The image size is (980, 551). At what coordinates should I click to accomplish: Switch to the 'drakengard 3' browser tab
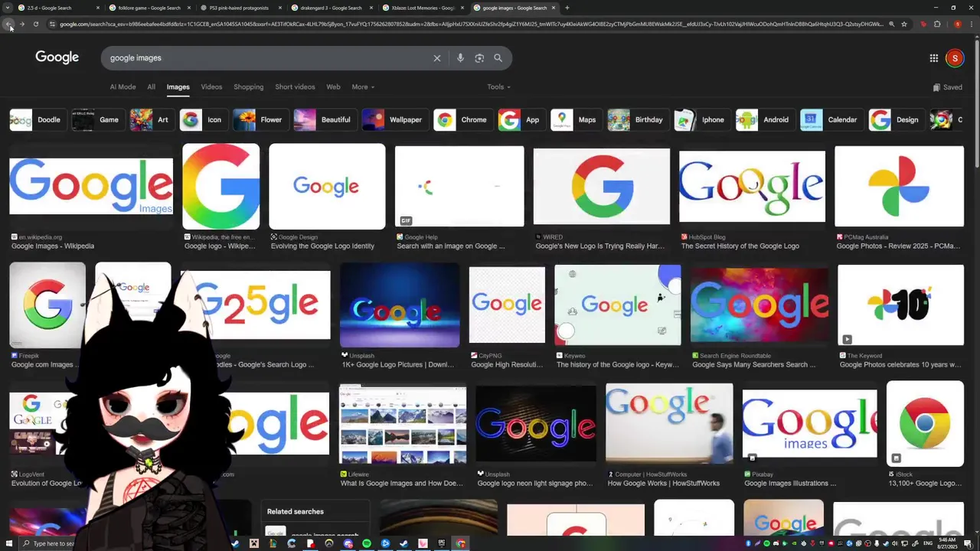(331, 8)
